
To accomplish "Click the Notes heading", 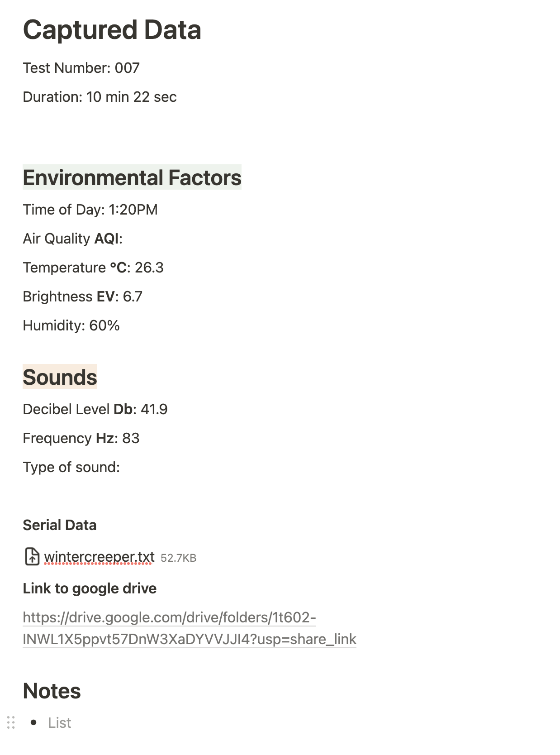I will 52,691.
